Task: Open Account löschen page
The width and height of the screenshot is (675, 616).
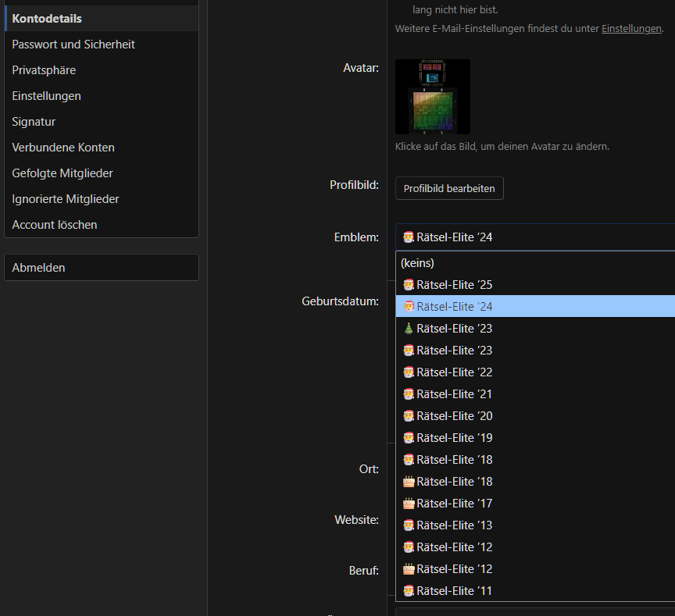Action: (x=102, y=225)
